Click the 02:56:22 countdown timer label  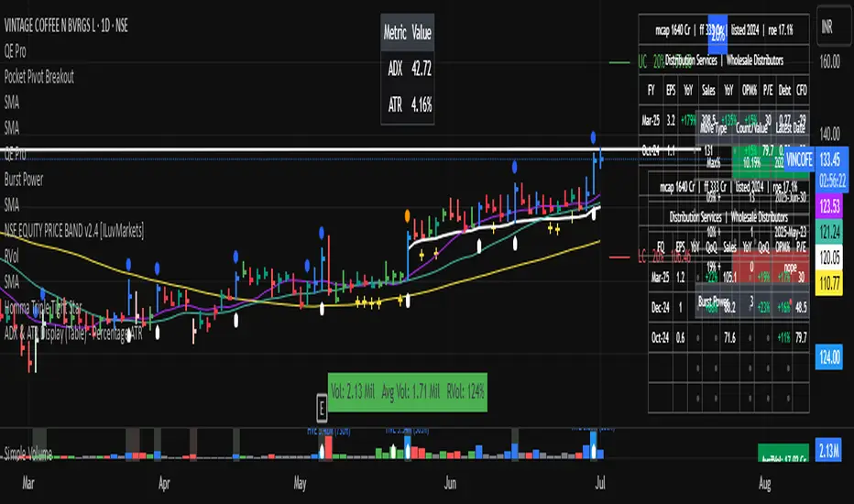point(832,181)
